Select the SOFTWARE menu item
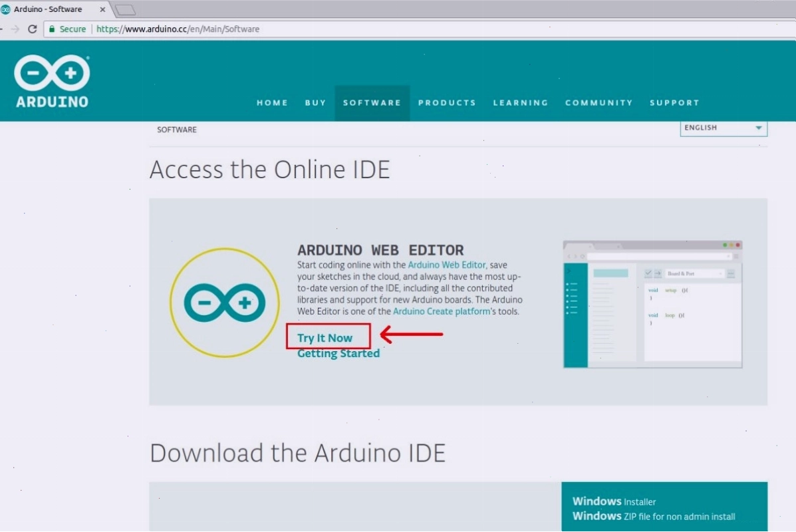The width and height of the screenshot is (796, 532). point(372,102)
